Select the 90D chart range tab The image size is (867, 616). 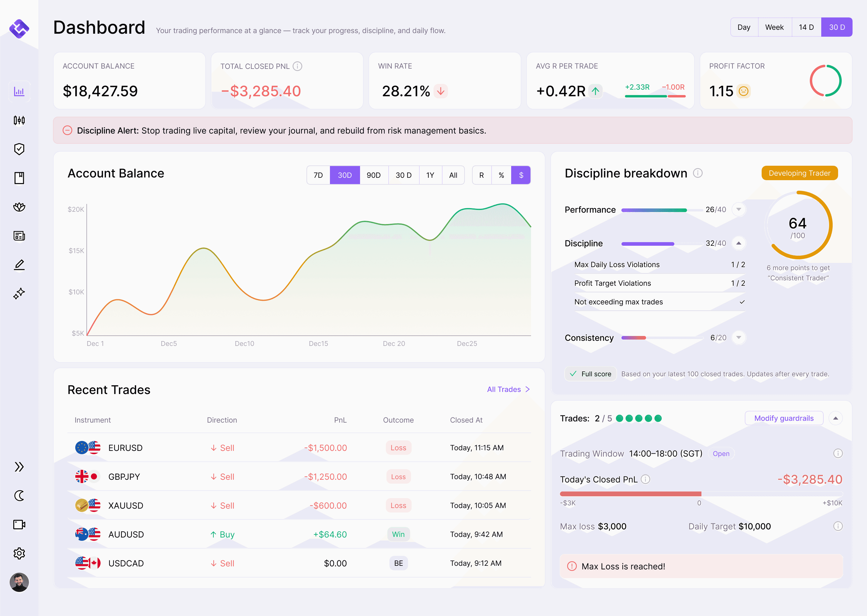point(373,175)
